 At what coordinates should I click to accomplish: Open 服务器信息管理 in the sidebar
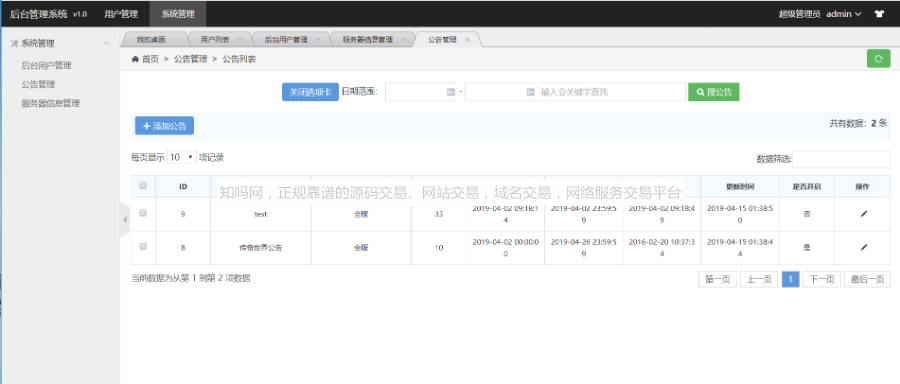[x=51, y=103]
